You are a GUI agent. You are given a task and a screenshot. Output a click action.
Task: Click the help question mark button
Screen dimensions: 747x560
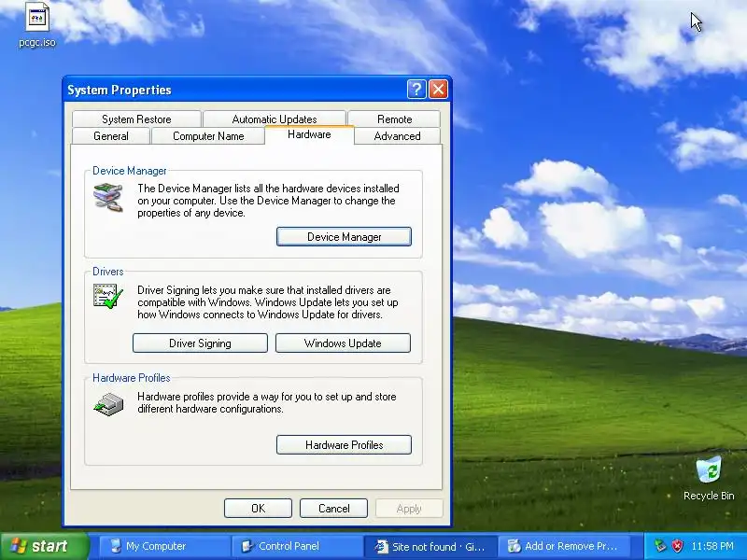coord(416,89)
